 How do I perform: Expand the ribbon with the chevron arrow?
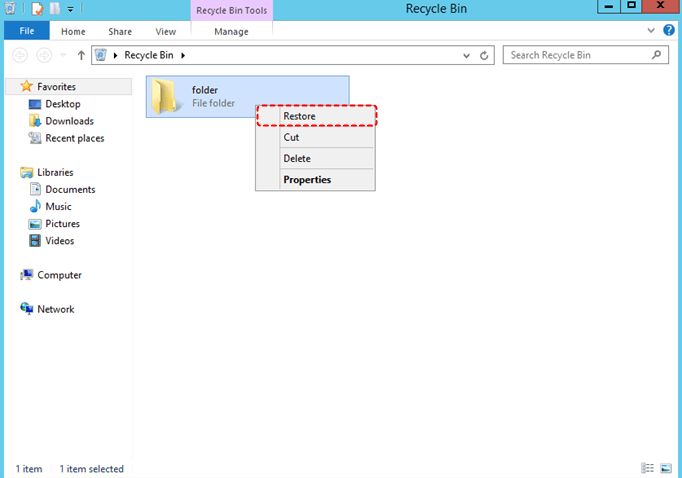click(x=651, y=30)
